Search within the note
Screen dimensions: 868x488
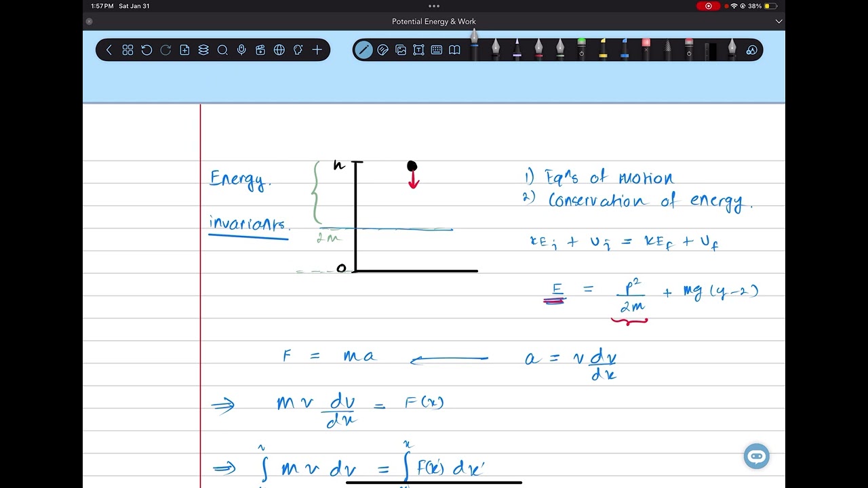coord(222,50)
